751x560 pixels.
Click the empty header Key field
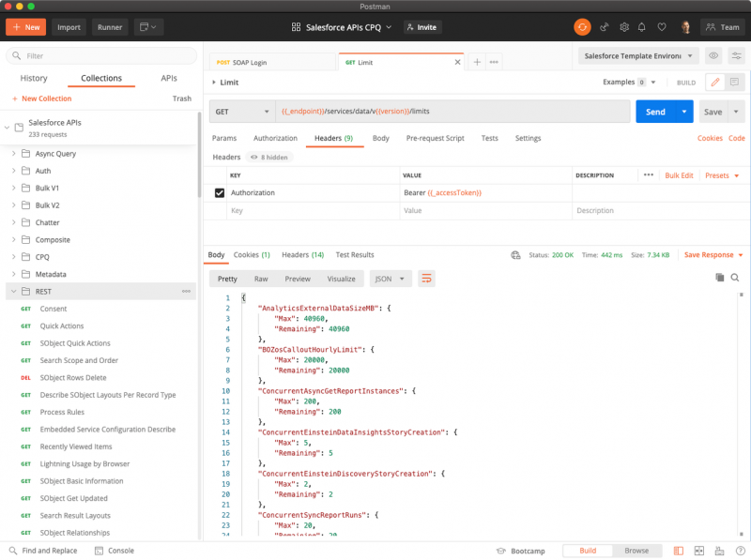pos(314,211)
